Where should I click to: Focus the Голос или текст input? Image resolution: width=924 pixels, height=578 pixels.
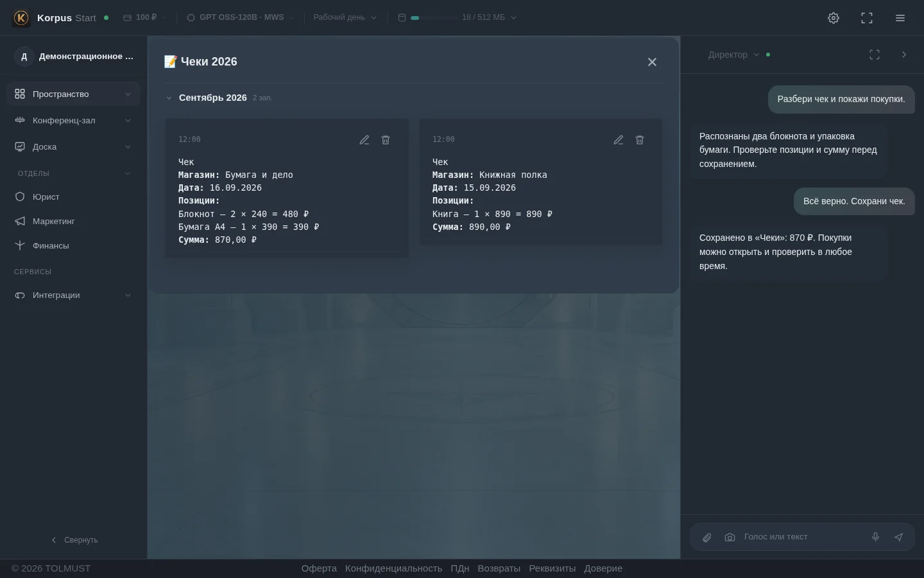pyautogui.click(x=801, y=537)
